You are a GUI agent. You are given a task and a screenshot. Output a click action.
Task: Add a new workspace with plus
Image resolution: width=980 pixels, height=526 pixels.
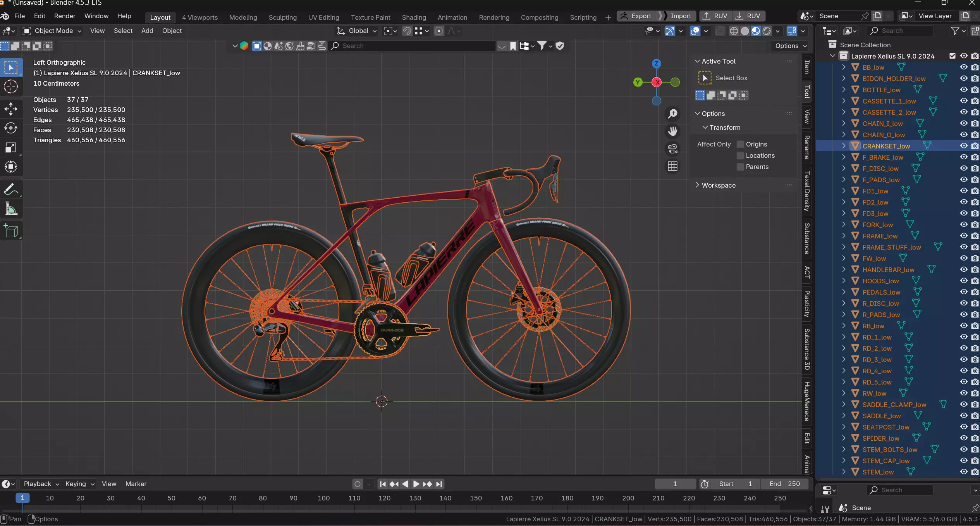(x=608, y=17)
